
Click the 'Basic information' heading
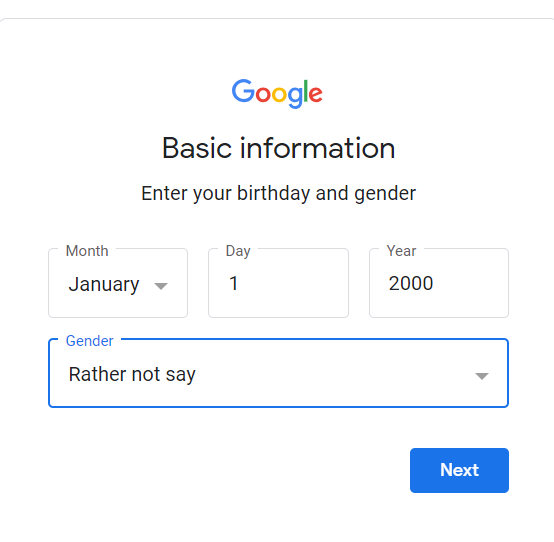click(x=278, y=148)
